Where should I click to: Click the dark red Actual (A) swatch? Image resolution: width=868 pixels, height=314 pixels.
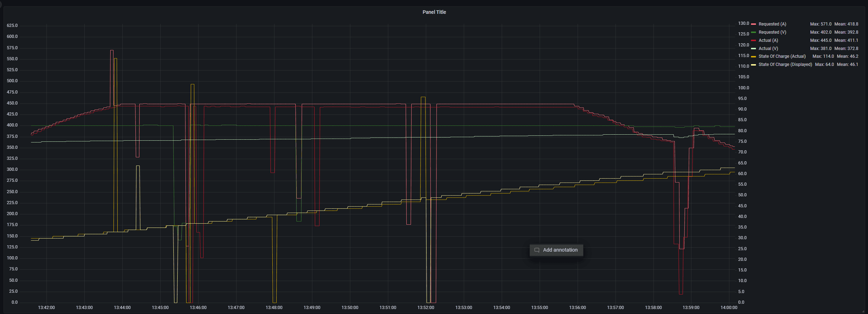point(753,40)
